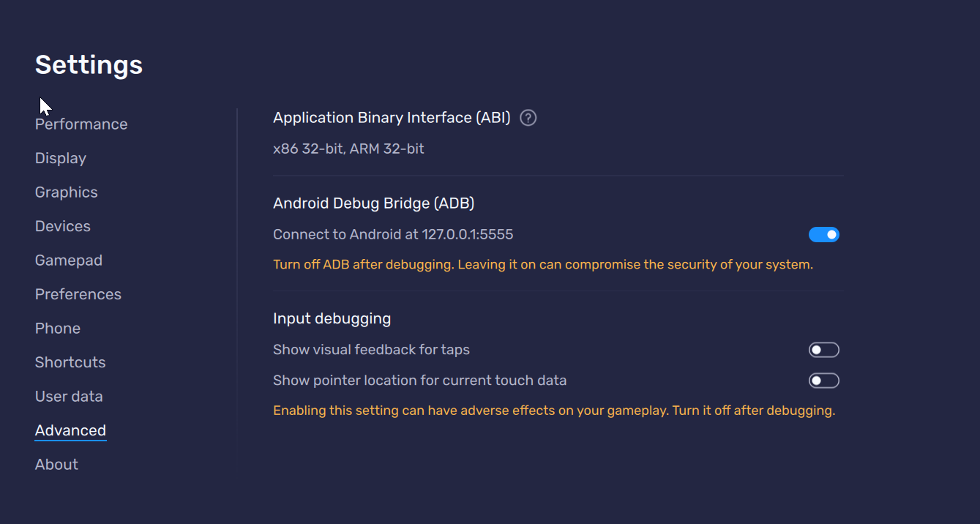Open the ABI help tooltip icon
The image size is (980, 524).
528,117
